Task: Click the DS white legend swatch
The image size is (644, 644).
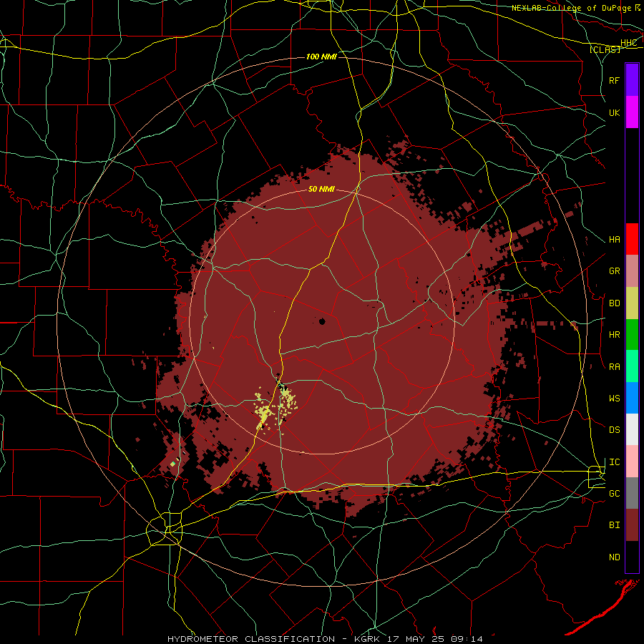Action: coord(632,429)
